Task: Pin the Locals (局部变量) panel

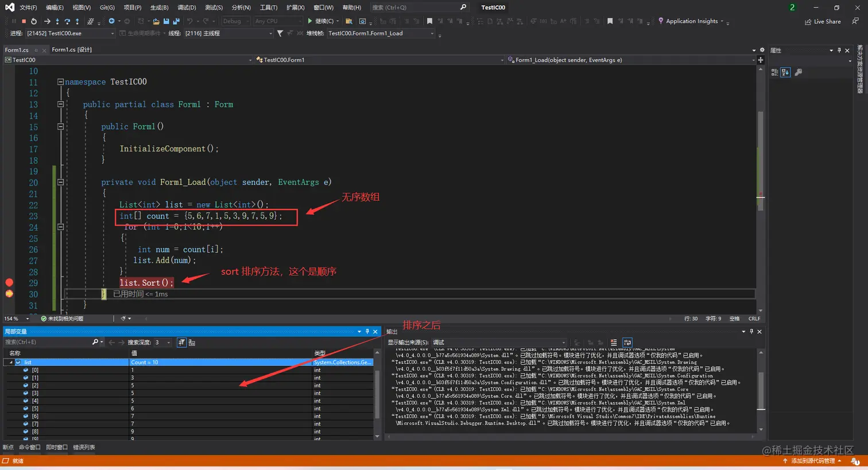Action: tap(367, 332)
